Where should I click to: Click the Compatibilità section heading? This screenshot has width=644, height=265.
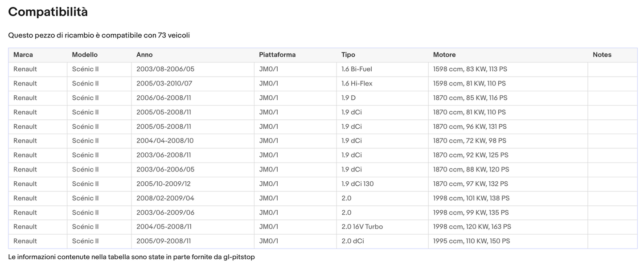(48, 12)
